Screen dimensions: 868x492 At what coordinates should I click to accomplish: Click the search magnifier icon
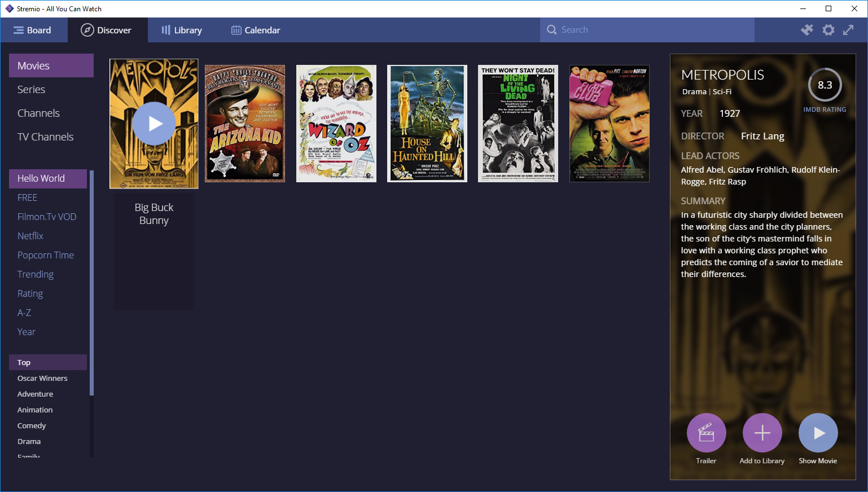pos(551,30)
